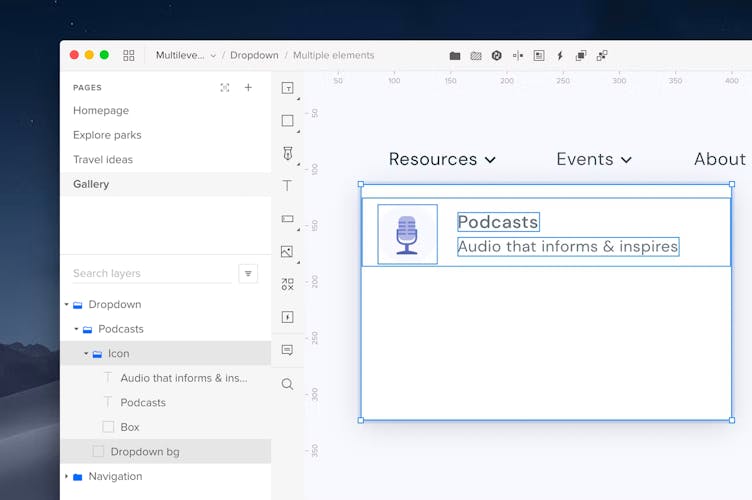Open the template page icon in top toolbar

point(539,56)
